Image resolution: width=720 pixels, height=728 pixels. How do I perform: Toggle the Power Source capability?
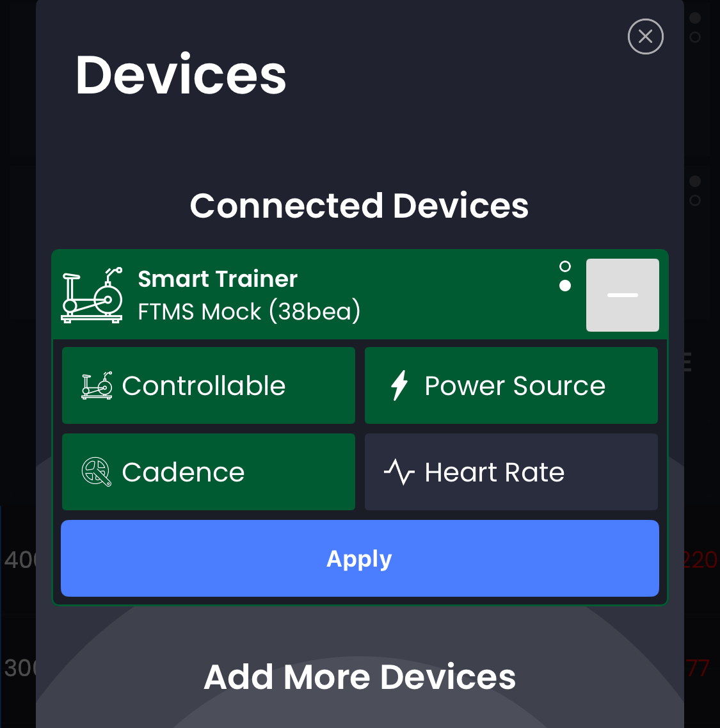point(511,385)
